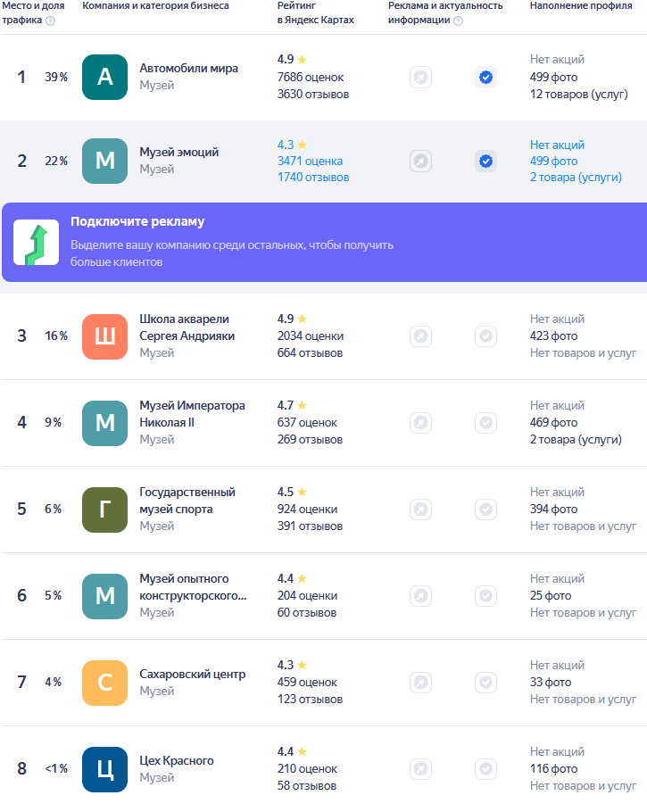The height and width of the screenshot is (812, 647).
Task: Click green arrow icon in the advertising banner
Action: coord(37,242)
